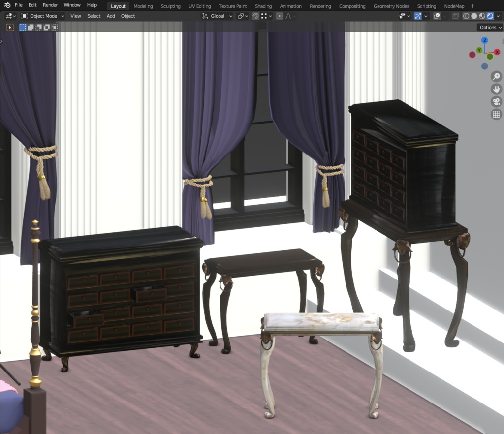This screenshot has width=504, height=434.
Task: Click the X axis on navigation gizmo
Action: pos(497,52)
